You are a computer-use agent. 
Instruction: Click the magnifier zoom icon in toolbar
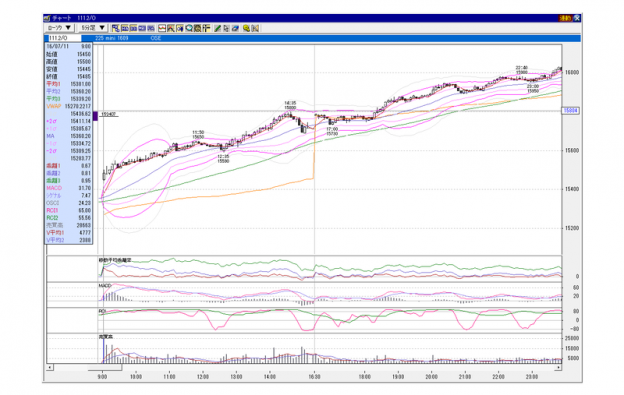tap(189, 28)
